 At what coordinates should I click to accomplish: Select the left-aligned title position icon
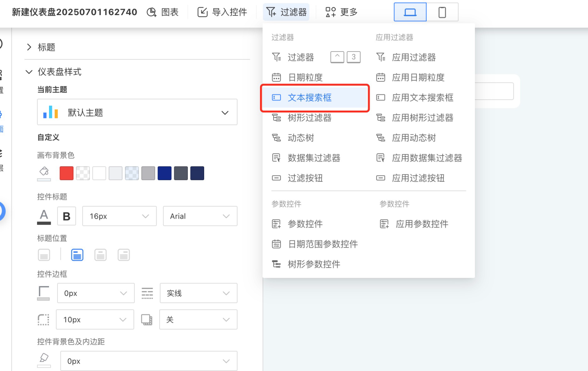77,255
